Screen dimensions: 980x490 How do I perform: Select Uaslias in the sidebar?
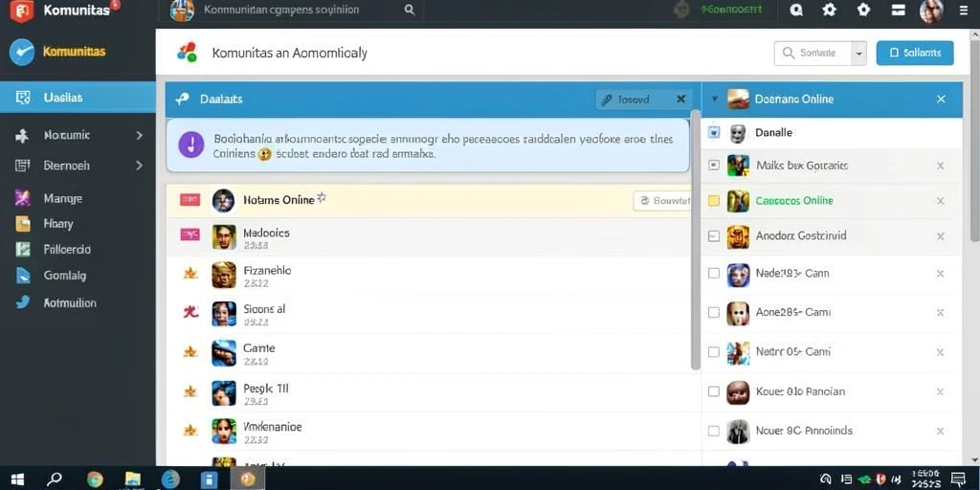(78, 98)
